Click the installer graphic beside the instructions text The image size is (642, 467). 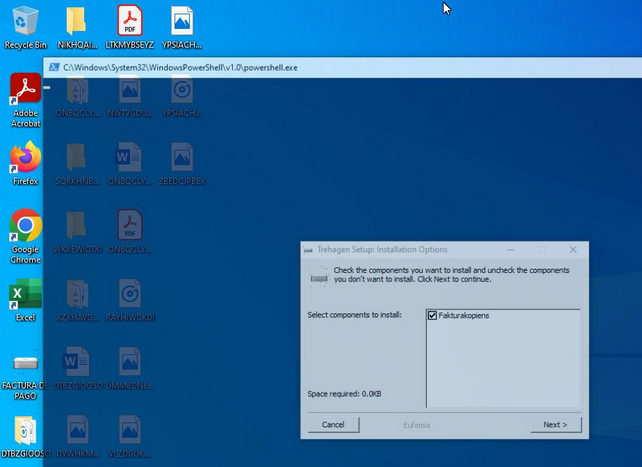[319, 277]
